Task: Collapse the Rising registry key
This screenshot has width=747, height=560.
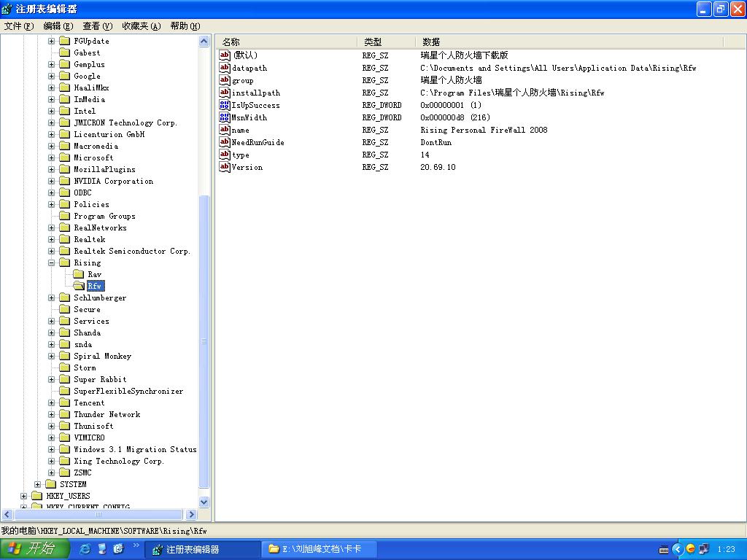Action: pyautogui.click(x=52, y=262)
